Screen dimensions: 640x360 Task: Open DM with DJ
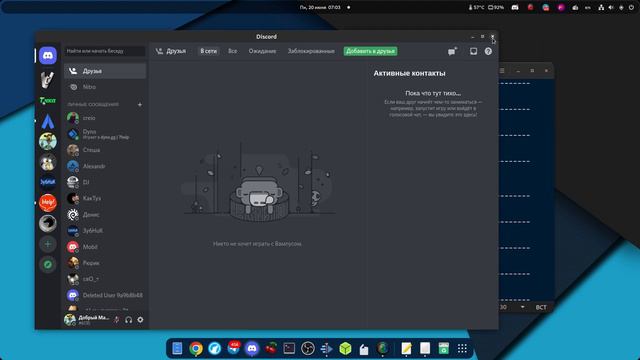[x=105, y=182]
